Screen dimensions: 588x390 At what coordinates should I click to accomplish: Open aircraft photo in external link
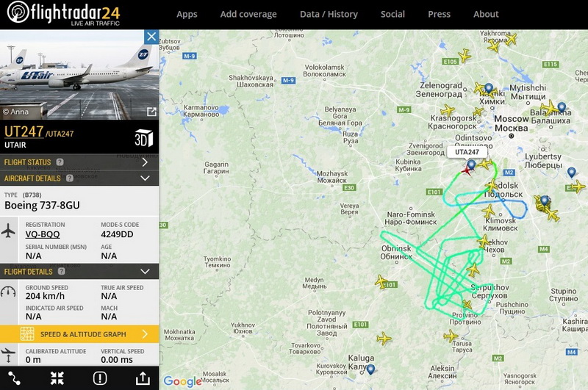tap(151, 112)
